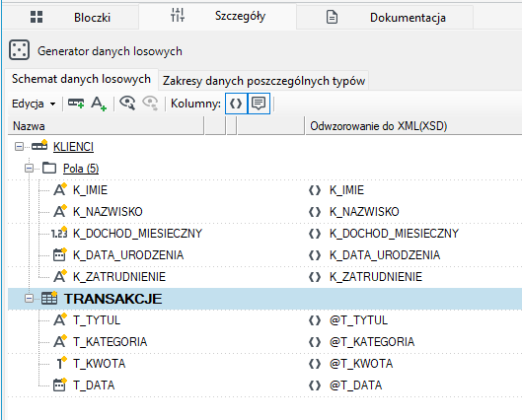Select the Pola (5) link
Screen dimensions: 522x420
(x=81, y=169)
